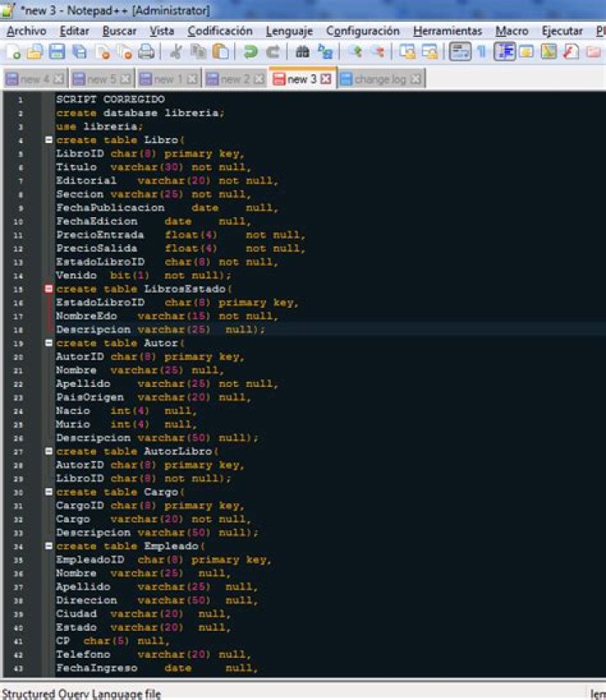The height and width of the screenshot is (700, 606).
Task: Click the Document Map toolbar icon
Action: click(x=549, y=52)
